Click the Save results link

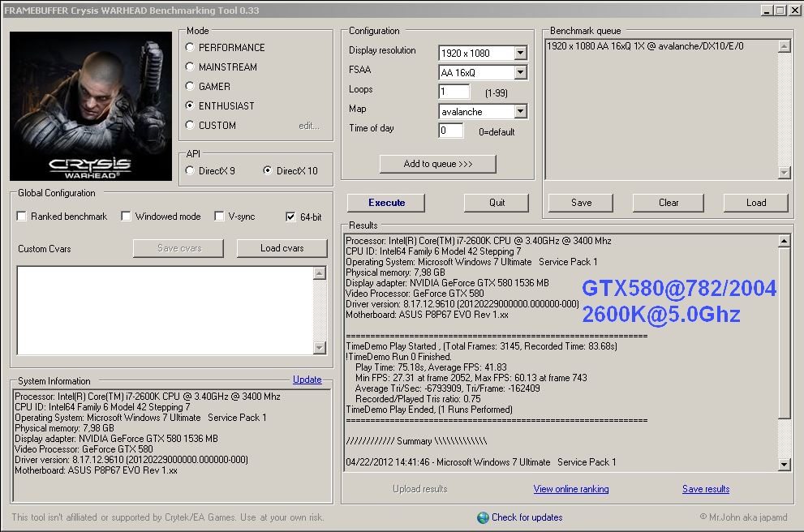coord(706,490)
